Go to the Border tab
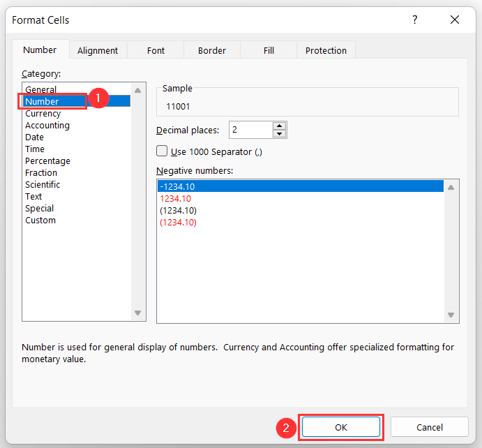Screen dimensions: 482x448 [212, 50]
